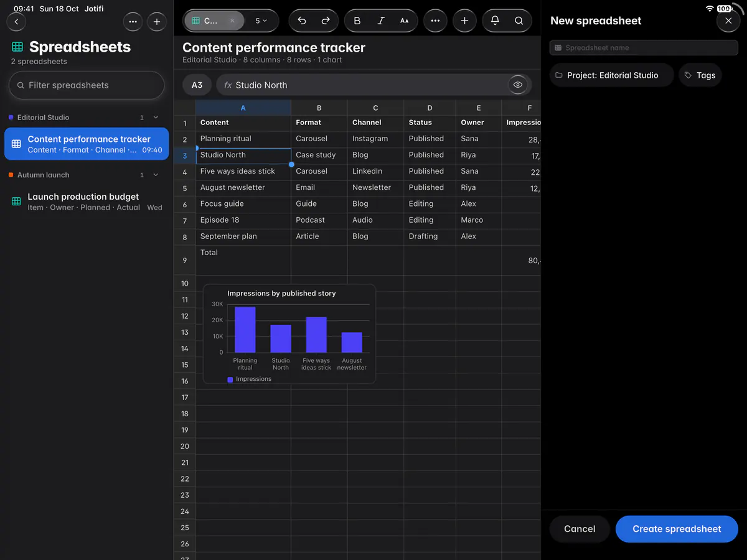Click the Wi-Fi status icon

coord(710,9)
